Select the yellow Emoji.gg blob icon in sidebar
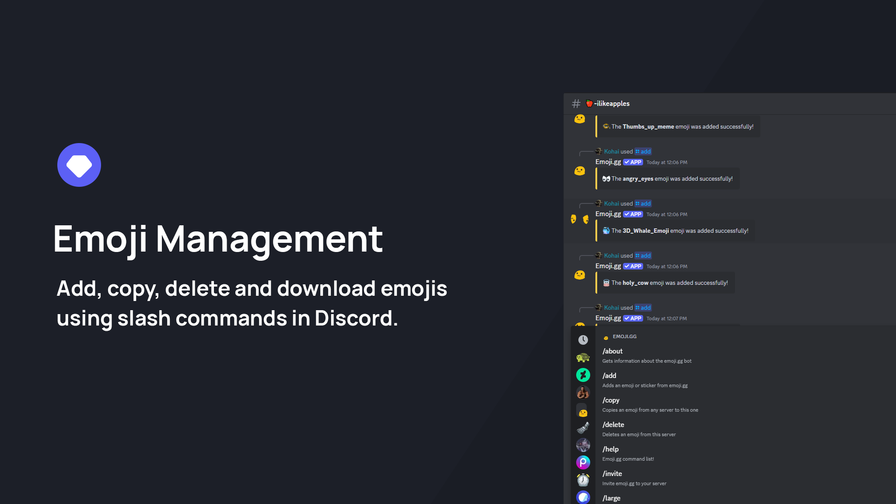896x504 pixels. pos(583,413)
